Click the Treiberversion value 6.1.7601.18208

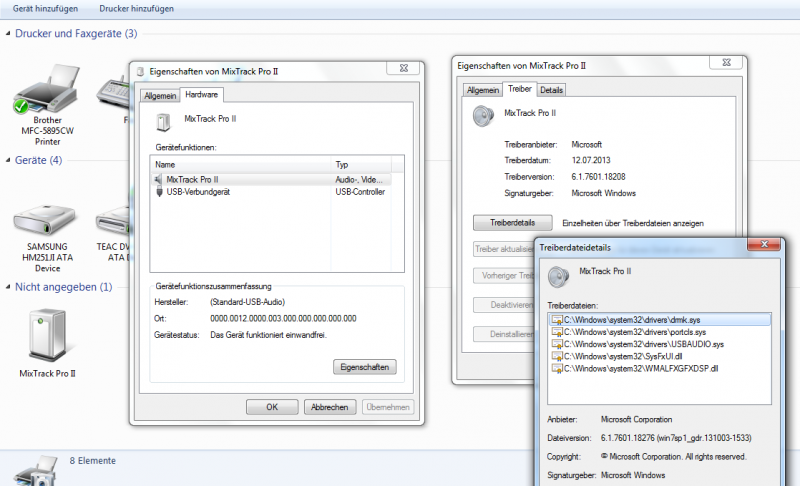click(598, 177)
